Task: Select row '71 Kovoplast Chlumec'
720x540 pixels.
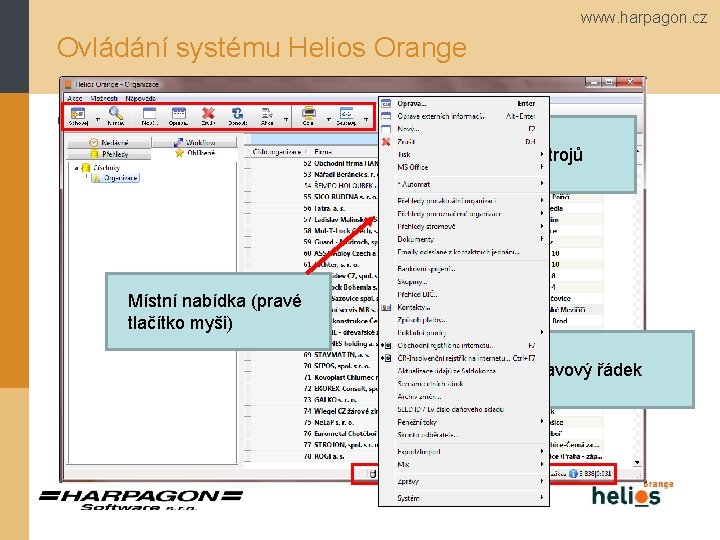Action: click(x=315, y=377)
